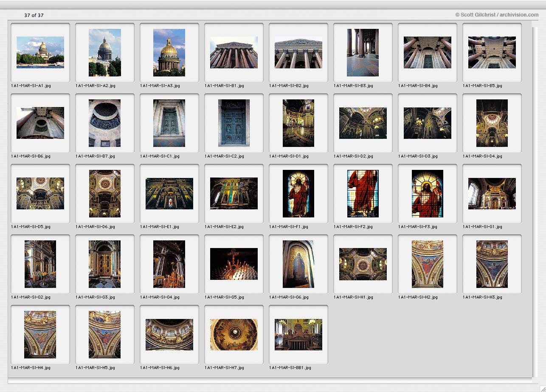Click thumbnail 1A1-MAR-SI-B5.jpg portico ceiling
Viewport: 546px width, 392px height.
click(492, 52)
